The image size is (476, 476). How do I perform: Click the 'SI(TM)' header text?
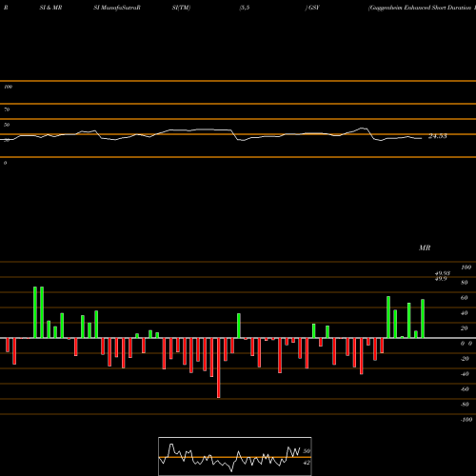[x=181, y=8]
